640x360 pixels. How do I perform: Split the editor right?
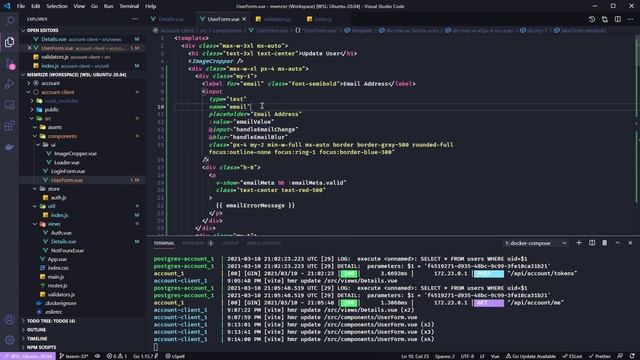pos(618,19)
